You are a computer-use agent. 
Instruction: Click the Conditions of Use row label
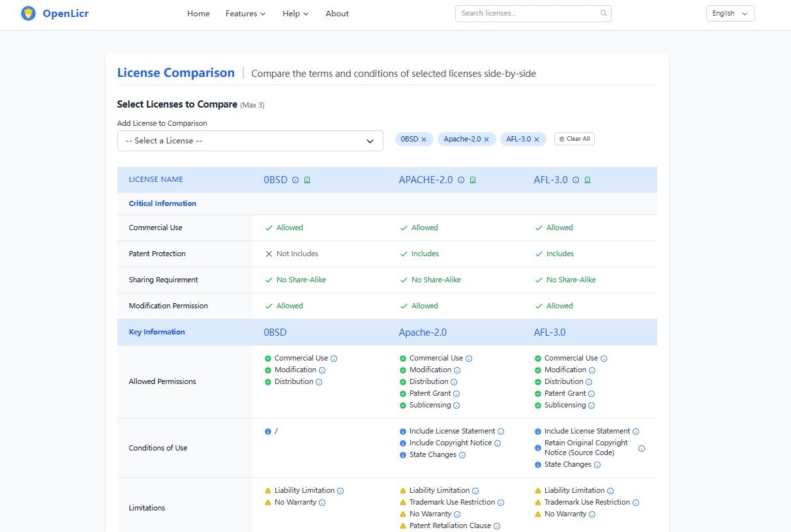[x=158, y=448]
